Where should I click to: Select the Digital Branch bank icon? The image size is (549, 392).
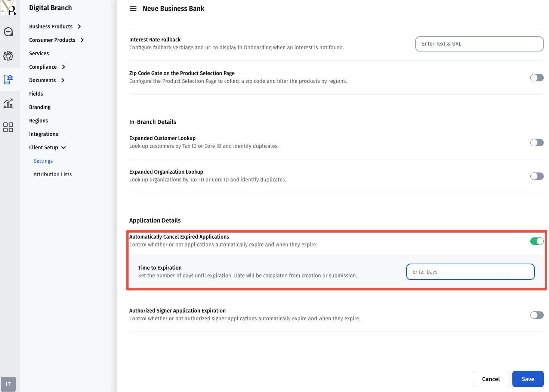[x=8, y=79]
